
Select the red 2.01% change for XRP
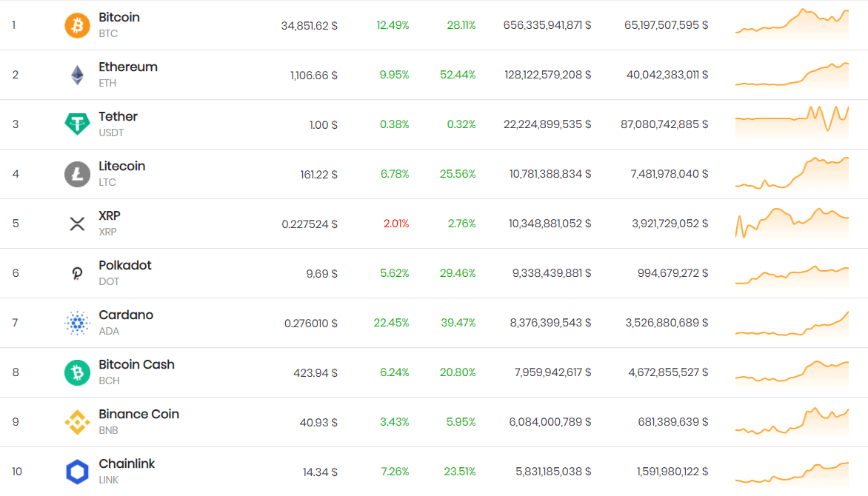coord(395,224)
